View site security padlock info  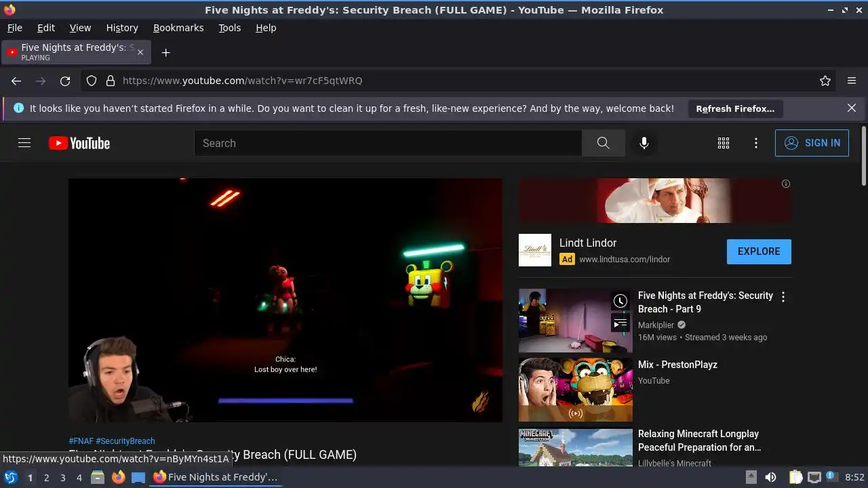pyautogui.click(x=111, y=81)
